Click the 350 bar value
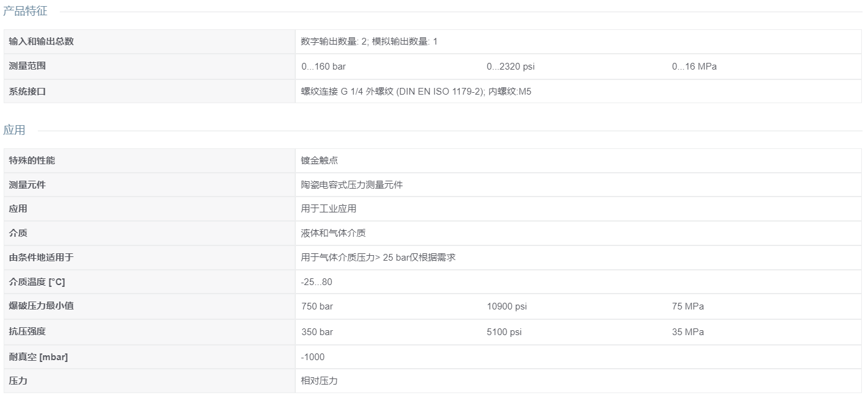The image size is (868, 398). (317, 332)
